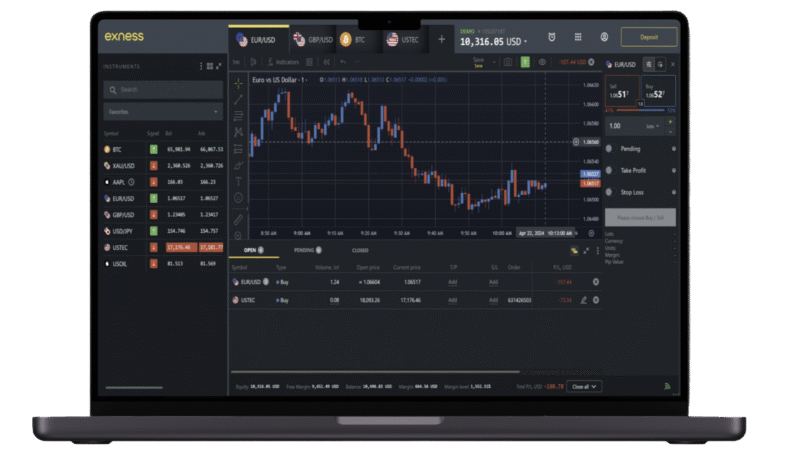Open the user profile icon
Image resolution: width=800 pixels, height=450 pixels.
point(604,37)
